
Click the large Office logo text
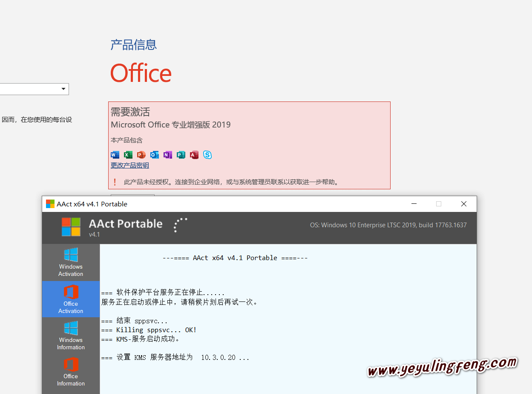coord(141,73)
